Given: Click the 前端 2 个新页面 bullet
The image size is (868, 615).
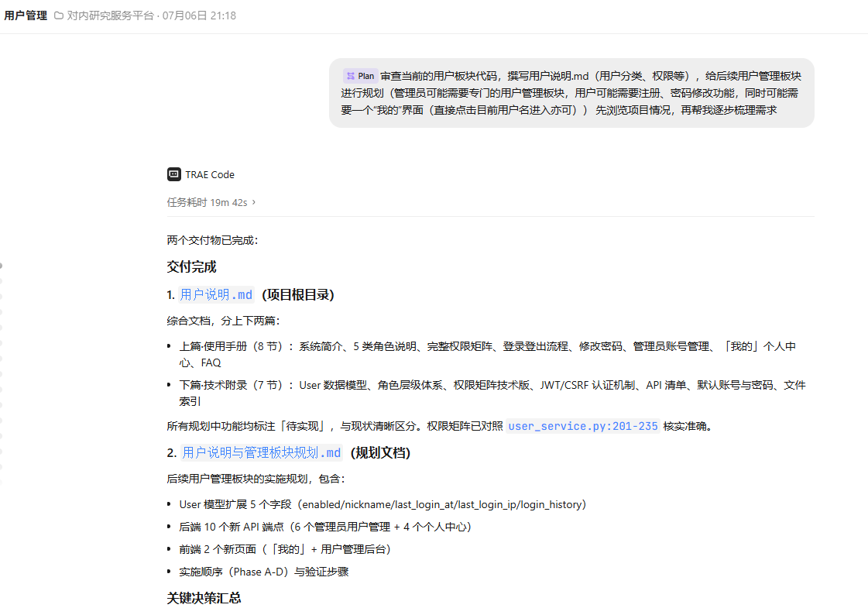Looking at the screenshot, I should pyautogui.click(x=285, y=549).
